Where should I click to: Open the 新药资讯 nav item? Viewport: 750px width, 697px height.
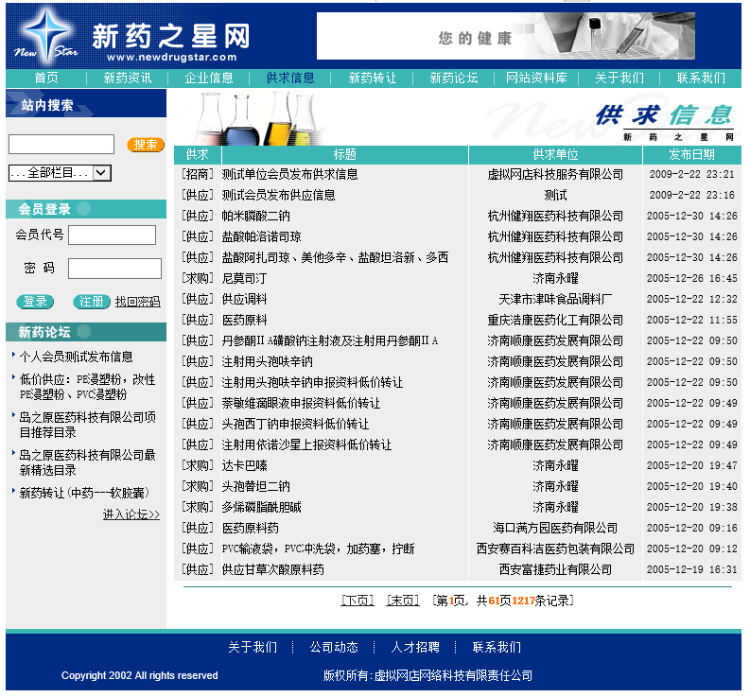(128, 78)
